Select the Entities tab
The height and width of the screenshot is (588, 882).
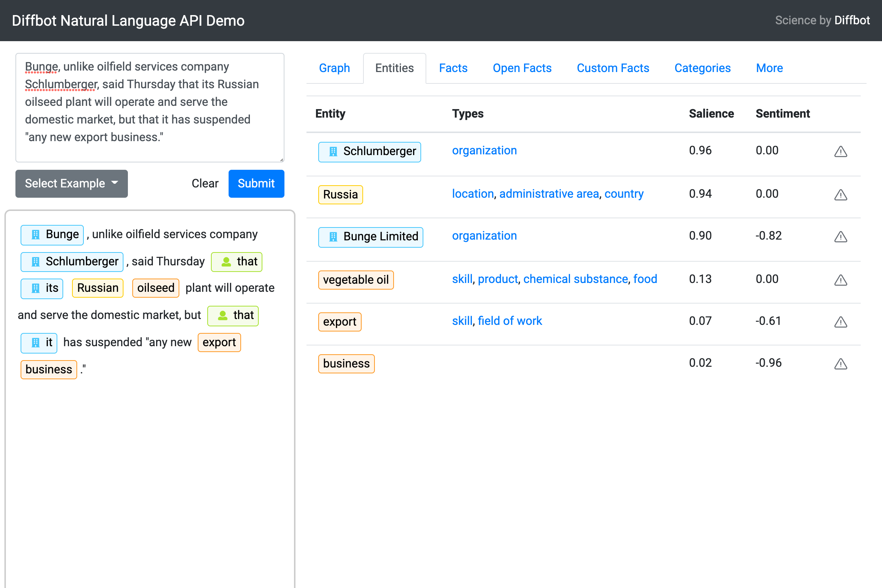tap(394, 68)
